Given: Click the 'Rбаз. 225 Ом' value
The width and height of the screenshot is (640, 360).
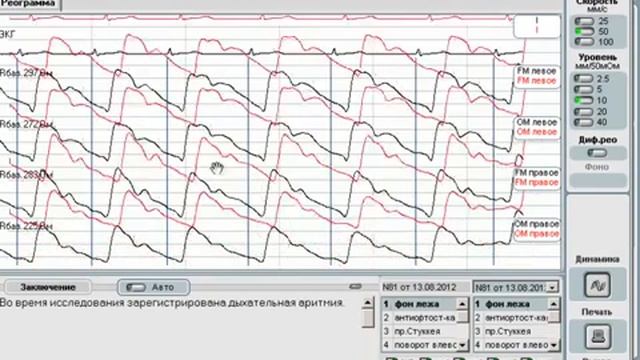Looking at the screenshot, I should [x=26, y=226].
